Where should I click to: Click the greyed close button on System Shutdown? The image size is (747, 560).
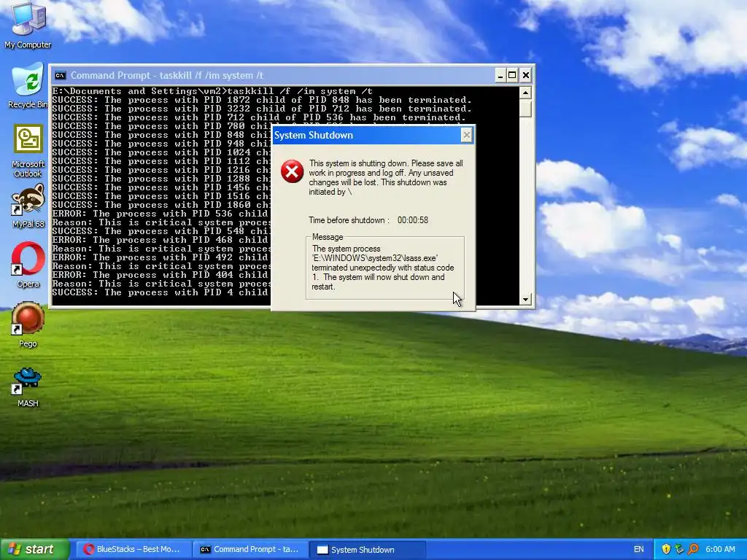(466, 135)
